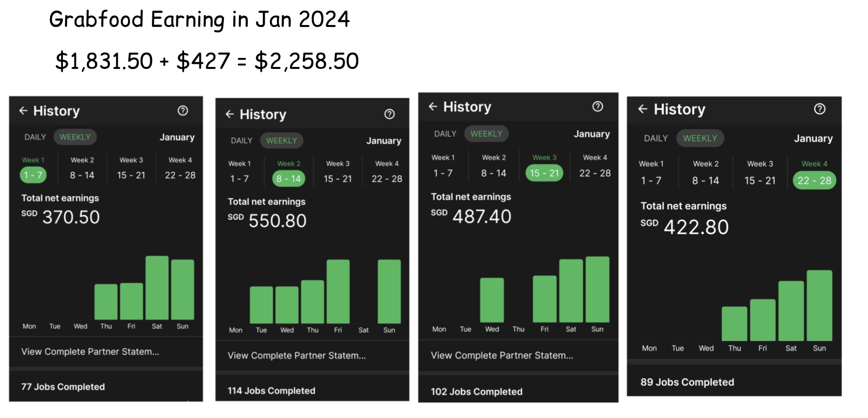Go back from the 487.40 earnings History panel
868x418 pixels.
click(433, 106)
